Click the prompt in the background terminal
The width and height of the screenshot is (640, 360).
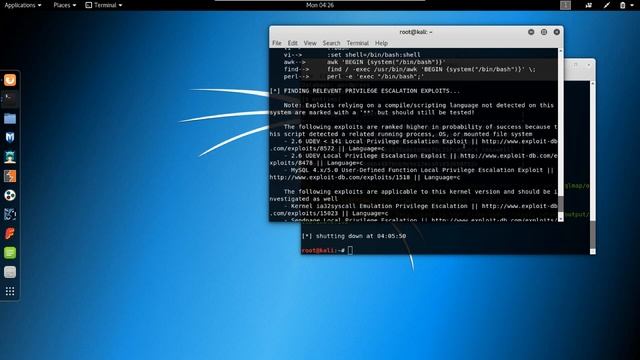327,250
